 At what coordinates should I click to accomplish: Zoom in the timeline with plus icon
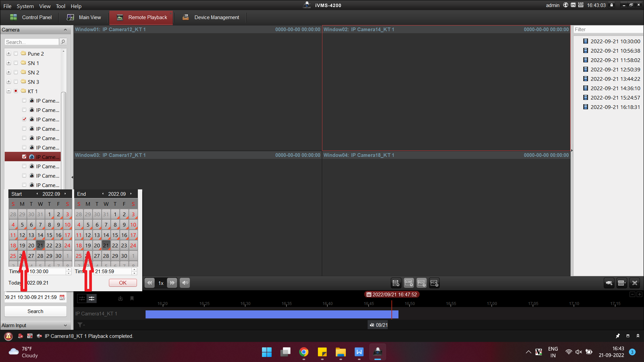[640, 294]
